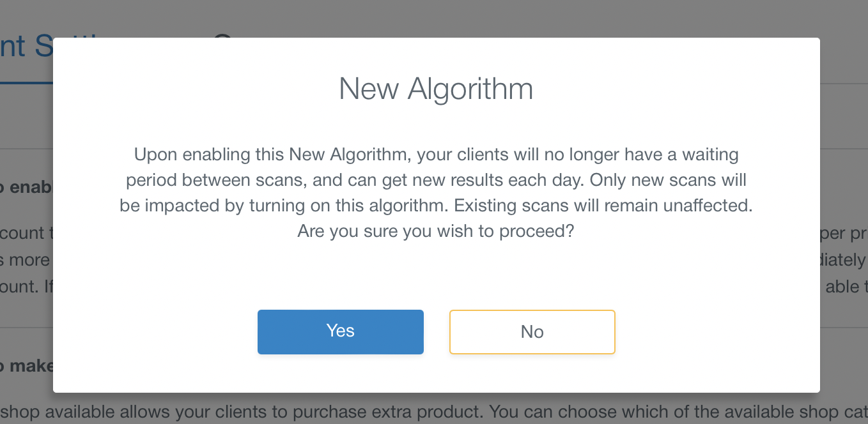
Task: Click the blue underline beneath Account Settings tab
Action: point(26,82)
